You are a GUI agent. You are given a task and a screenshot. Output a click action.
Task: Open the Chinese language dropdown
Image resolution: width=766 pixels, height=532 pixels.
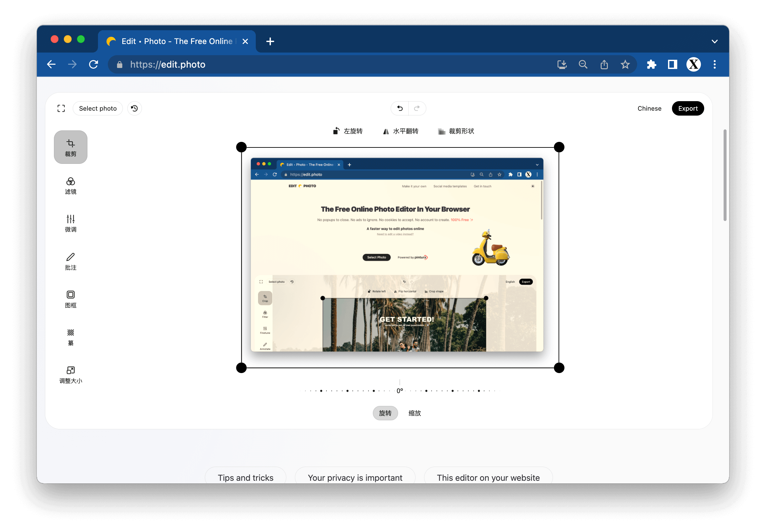[x=649, y=108]
